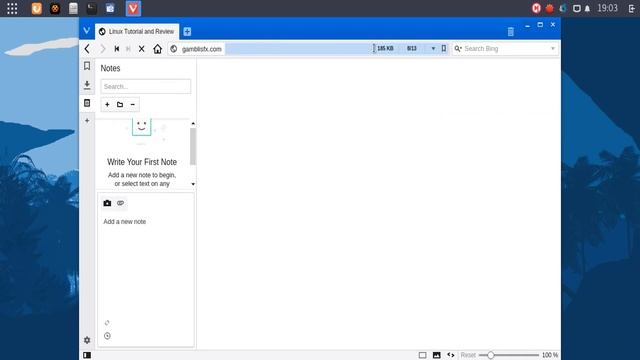Go back to the previous page
Screen dimensions: 640x360
(x=87, y=49)
